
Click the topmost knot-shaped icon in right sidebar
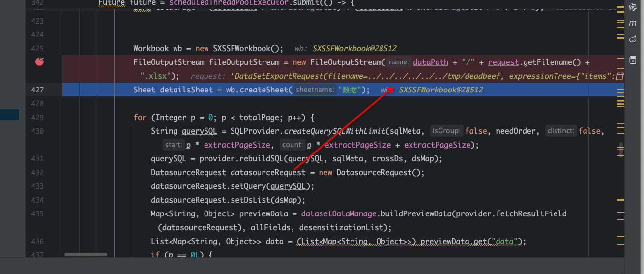633,7
